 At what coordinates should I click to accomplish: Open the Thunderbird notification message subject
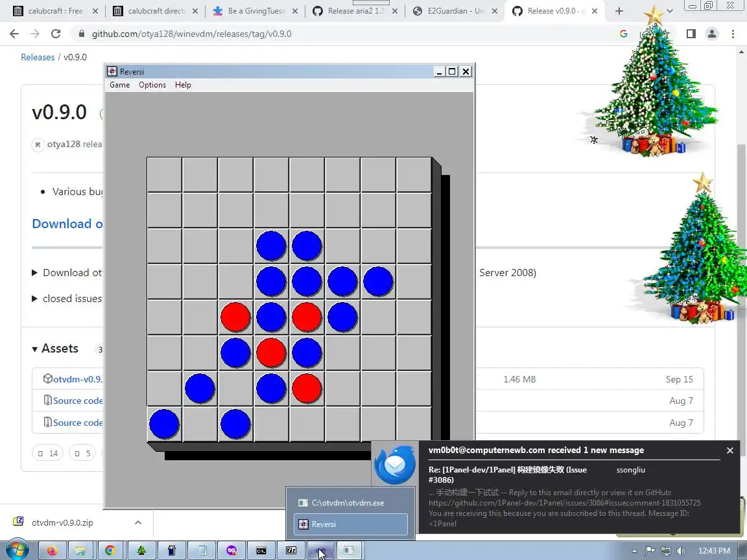508,474
